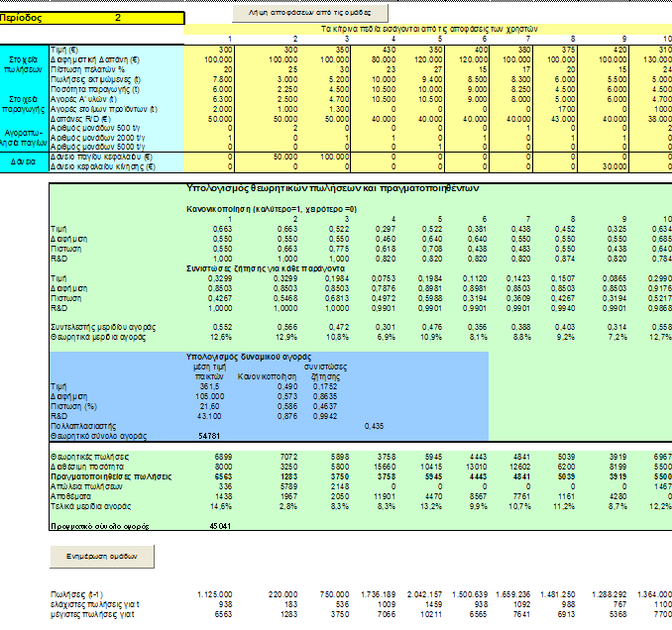Select average player price value 361,5
Viewport: 672px width, 630px height.
pos(209,386)
